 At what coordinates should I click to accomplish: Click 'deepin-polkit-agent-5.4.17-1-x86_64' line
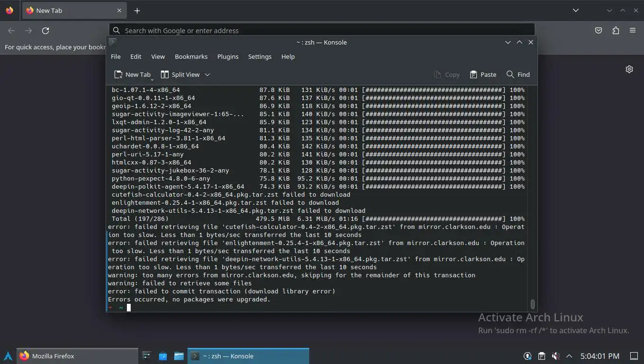tap(318, 186)
